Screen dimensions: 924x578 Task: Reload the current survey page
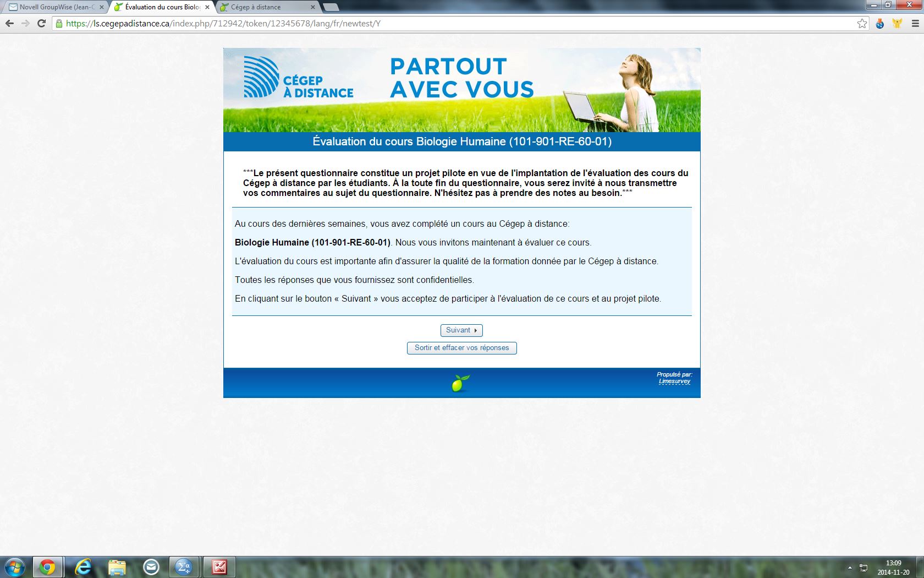pyautogui.click(x=41, y=24)
